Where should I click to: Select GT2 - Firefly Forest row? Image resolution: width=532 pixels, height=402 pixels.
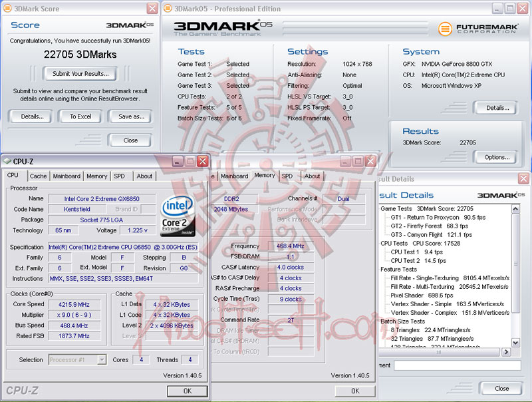(429, 226)
